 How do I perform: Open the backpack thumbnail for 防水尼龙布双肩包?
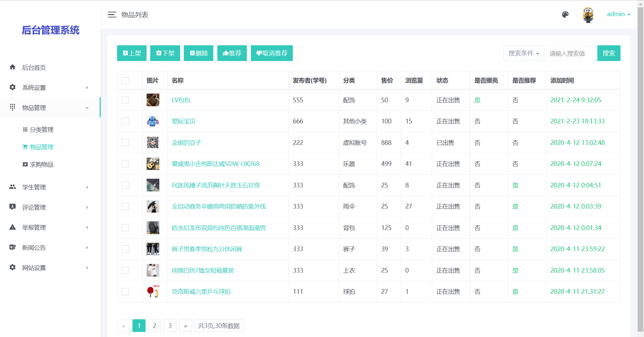coord(153,228)
